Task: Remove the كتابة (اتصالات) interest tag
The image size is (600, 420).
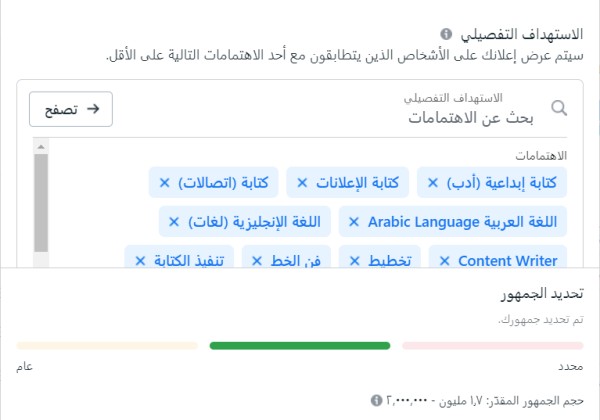Action: coord(165,183)
